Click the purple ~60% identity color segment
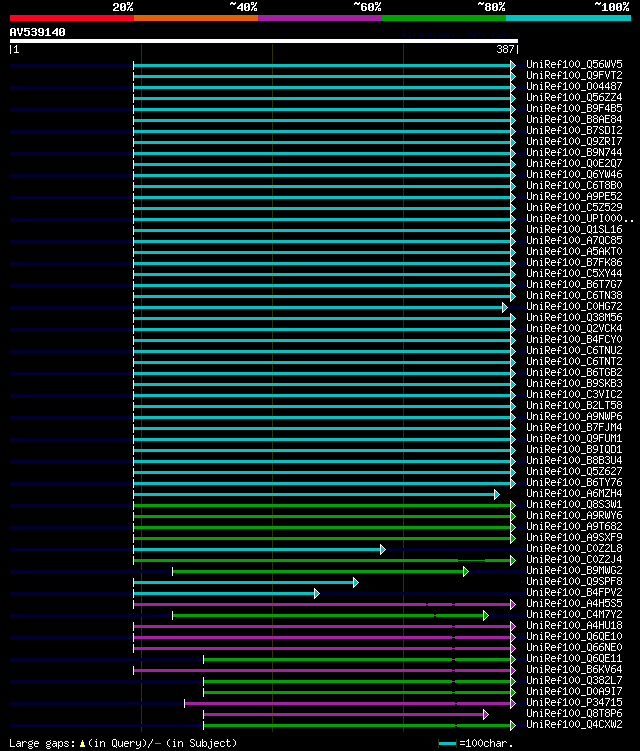This screenshot has width=640, height=751. click(x=320, y=18)
